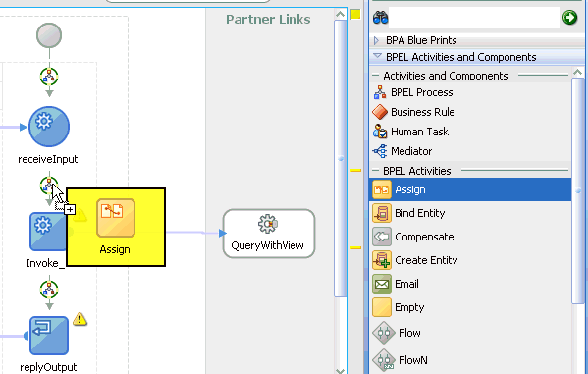The width and height of the screenshot is (588, 374).
Task: Click the canvas scrollbar down arrow
Action: click(x=340, y=371)
